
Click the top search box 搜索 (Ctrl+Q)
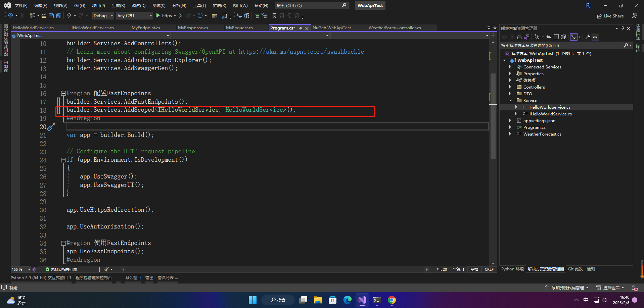point(312,6)
